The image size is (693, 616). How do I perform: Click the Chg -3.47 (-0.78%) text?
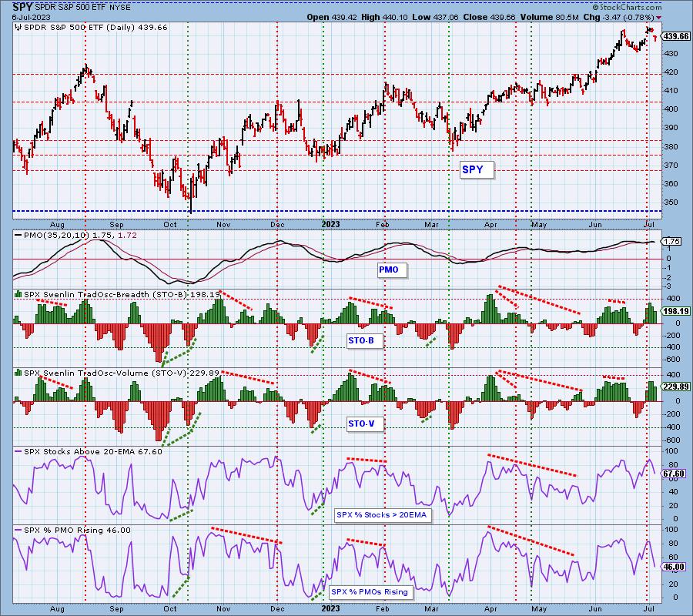pyautogui.click(x=618, y=17)
